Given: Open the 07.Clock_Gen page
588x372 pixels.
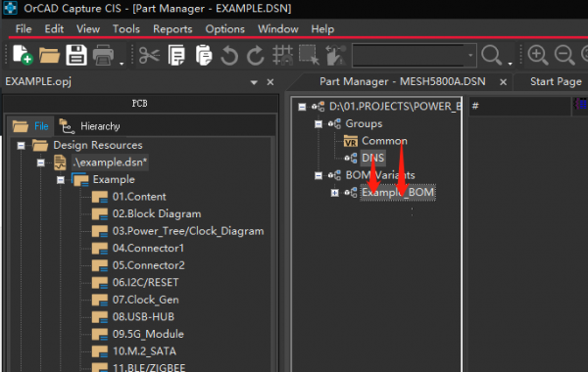Looking at the screenshot, I should pyautogui.click(x=145, y=300).
